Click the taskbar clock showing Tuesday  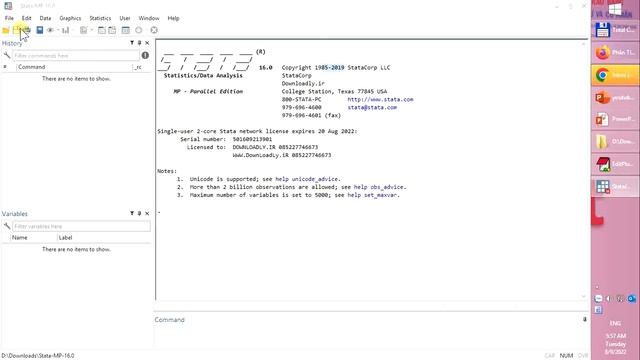pos(615,344)
